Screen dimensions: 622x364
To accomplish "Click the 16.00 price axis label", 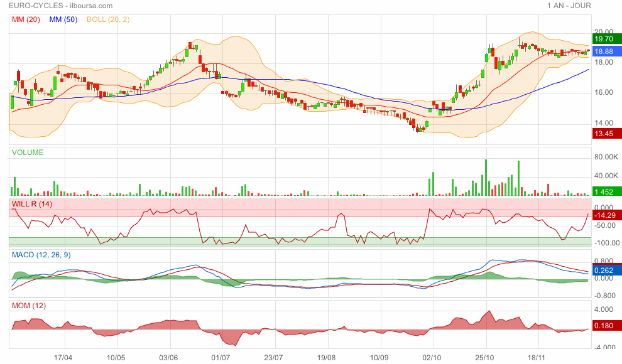I will pyautogui.click(x=604, y=92).
